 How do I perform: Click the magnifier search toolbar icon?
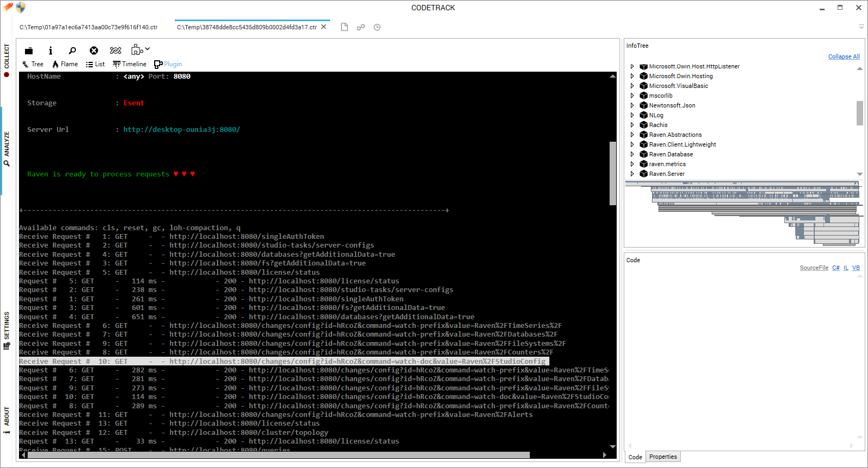pos(72,50)
